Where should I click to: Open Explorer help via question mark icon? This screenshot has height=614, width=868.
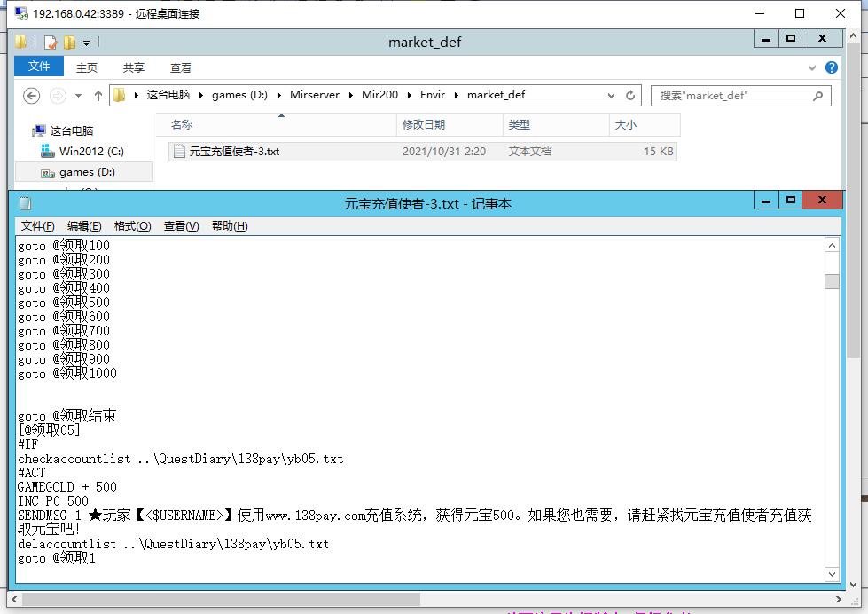pos(831,67)
